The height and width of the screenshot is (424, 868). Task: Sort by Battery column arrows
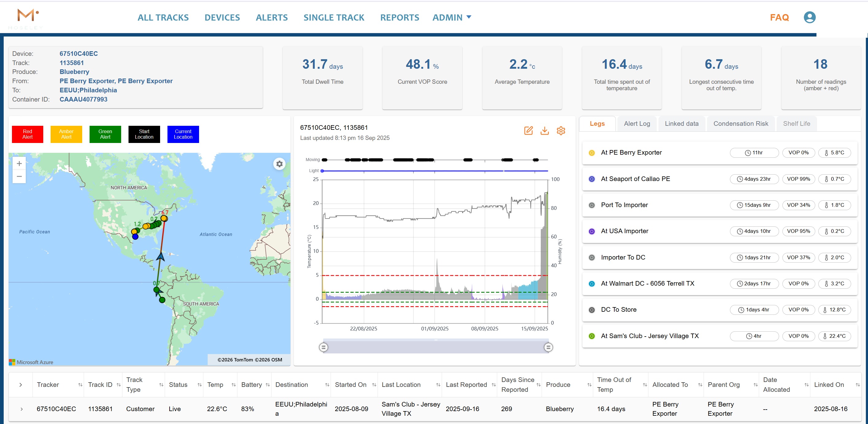[267, 384]
